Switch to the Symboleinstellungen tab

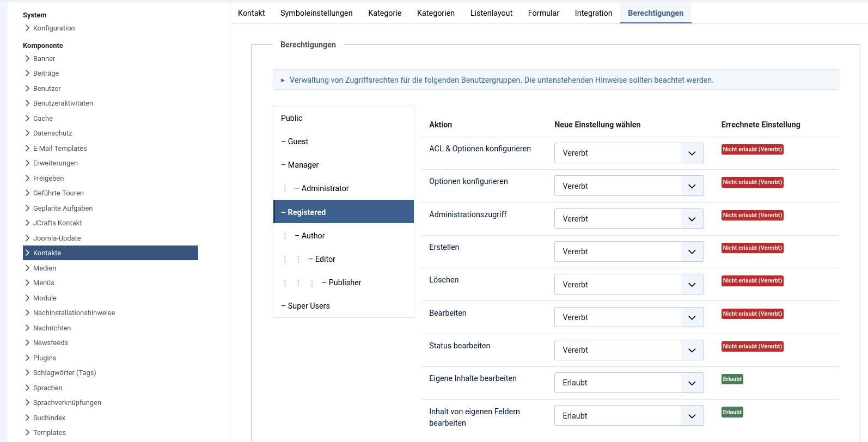[316, 13]
